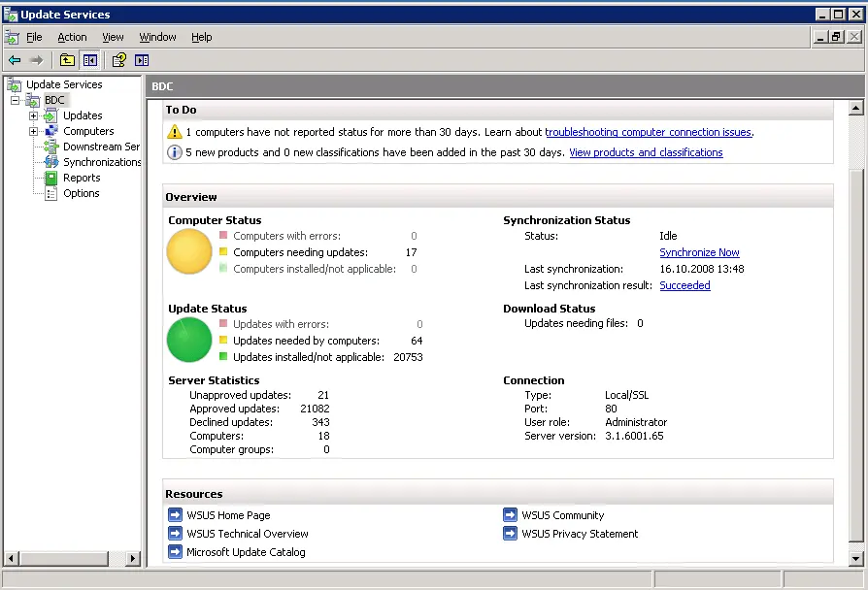The width and height of the screenshot is (868, 590).
Task: Click the Downstream Servers node icon
Action: [x=50, y=147]
